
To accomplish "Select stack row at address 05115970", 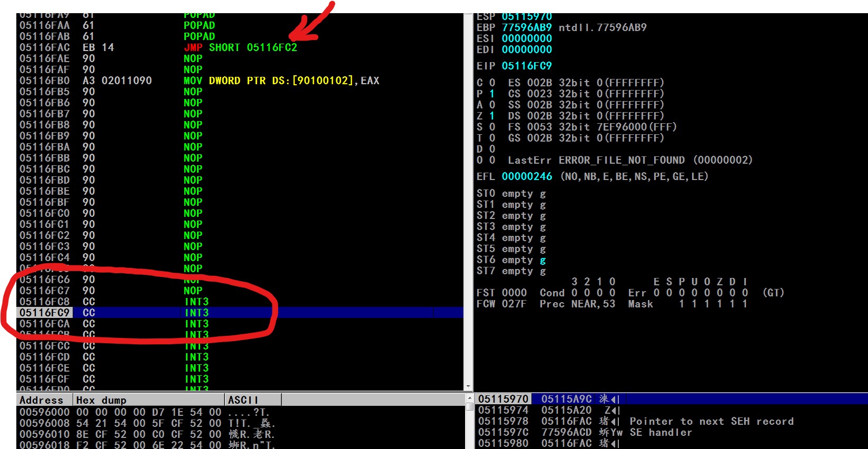I will pos(672,399).
